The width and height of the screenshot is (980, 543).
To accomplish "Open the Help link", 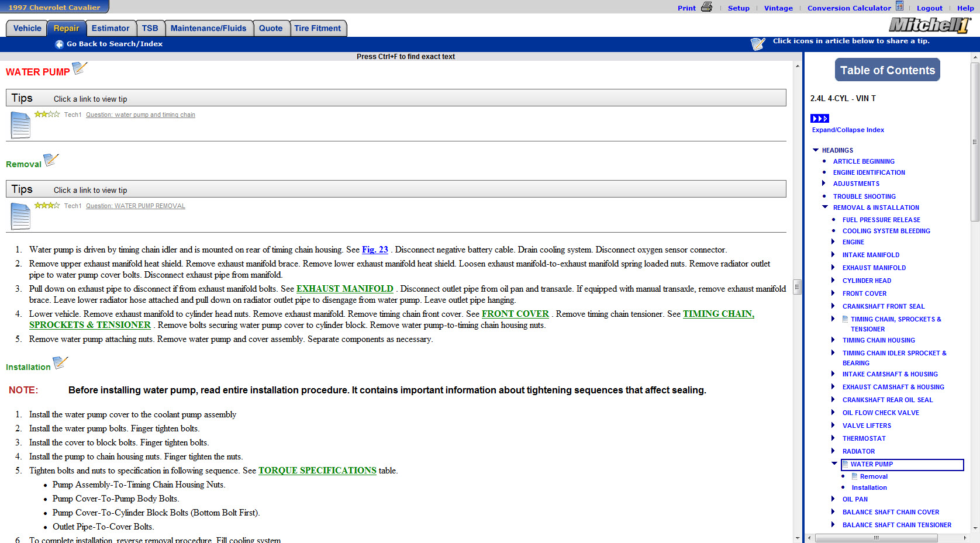I will 965,8.
